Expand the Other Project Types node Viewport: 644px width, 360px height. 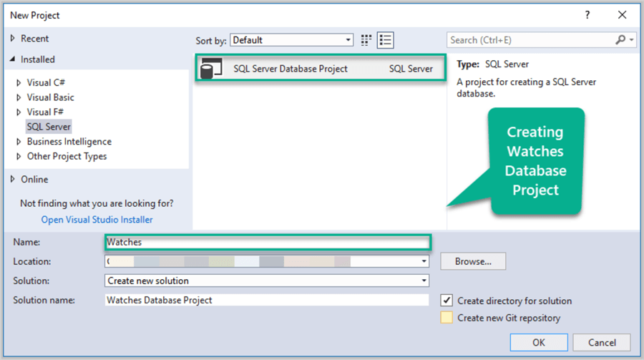(19, 156)
